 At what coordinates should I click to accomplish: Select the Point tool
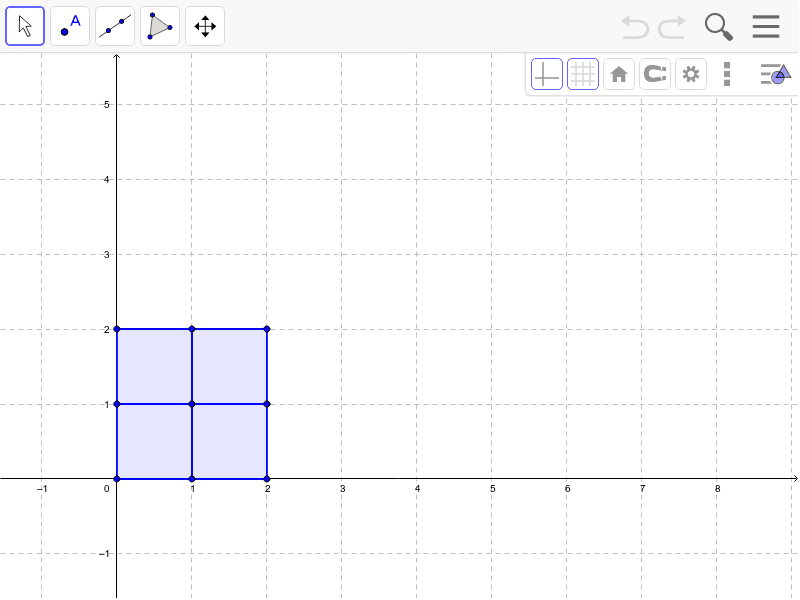(x=70, y=26)
